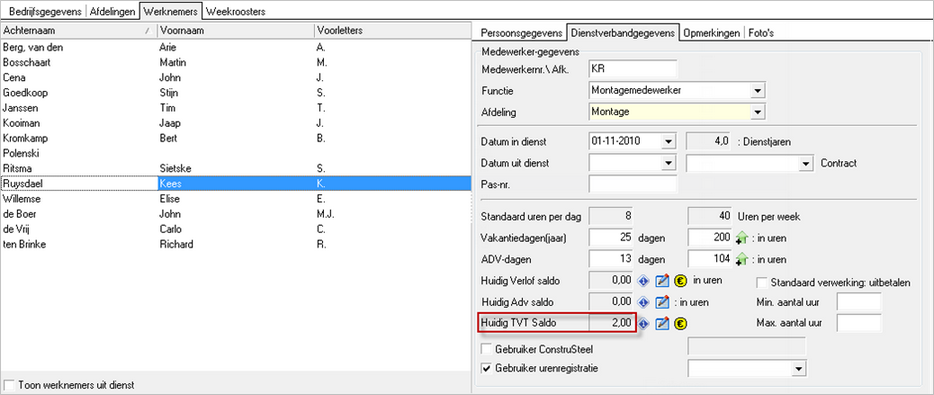The width and height of the screenshot is (934, 395).
Task: Click Vakantiedagen hours field showing 200
Action: tap(710, 238)
